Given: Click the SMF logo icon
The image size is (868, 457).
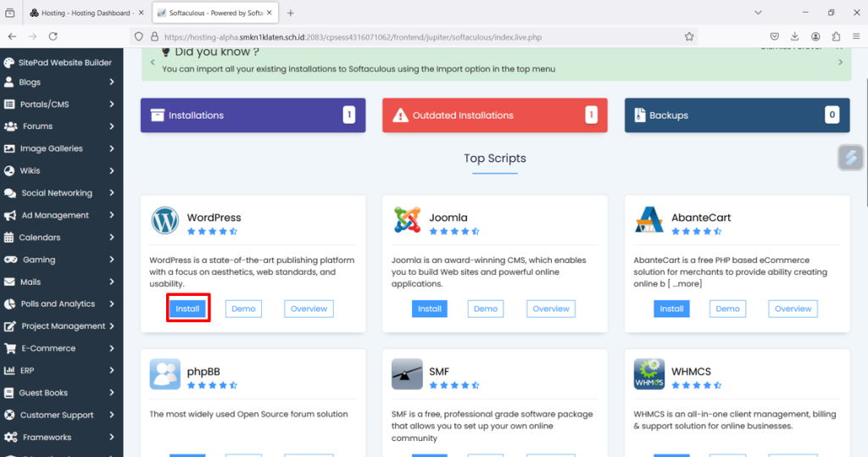Looking at the screenshot, I should (x=407, y=374).
